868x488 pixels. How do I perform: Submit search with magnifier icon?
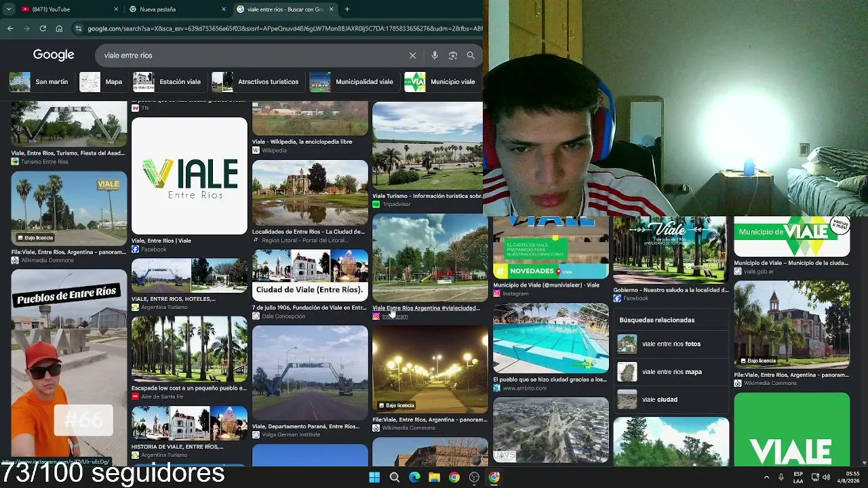click(471, 56)
